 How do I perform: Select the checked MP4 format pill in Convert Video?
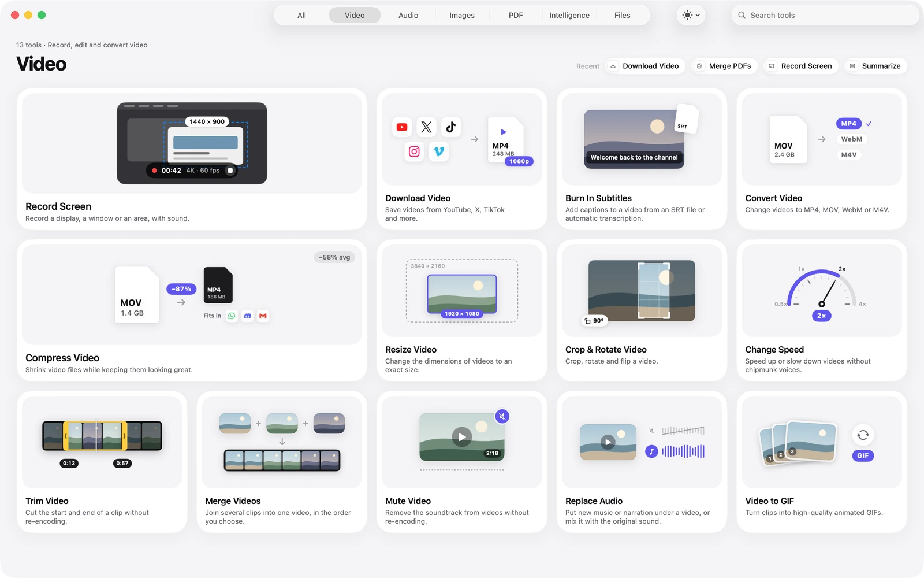849,124
